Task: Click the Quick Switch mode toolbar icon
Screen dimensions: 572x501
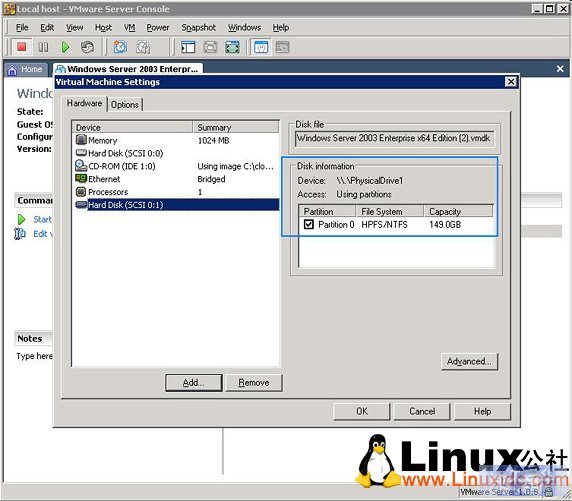Action: click(210, 47)
